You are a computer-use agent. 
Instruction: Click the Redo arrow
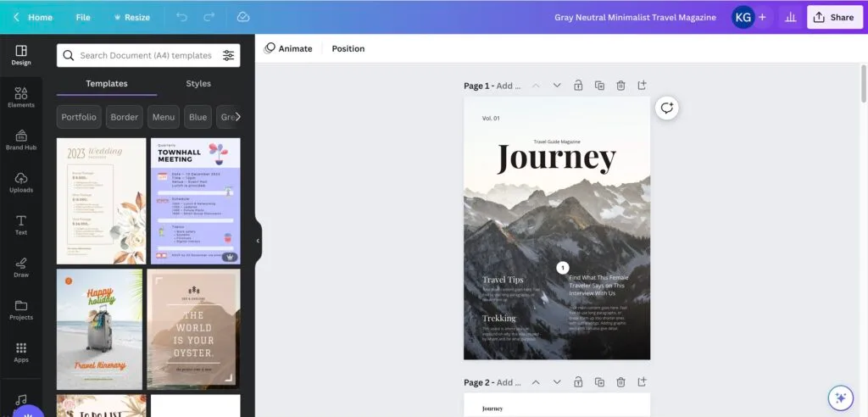tap(209, 17)
